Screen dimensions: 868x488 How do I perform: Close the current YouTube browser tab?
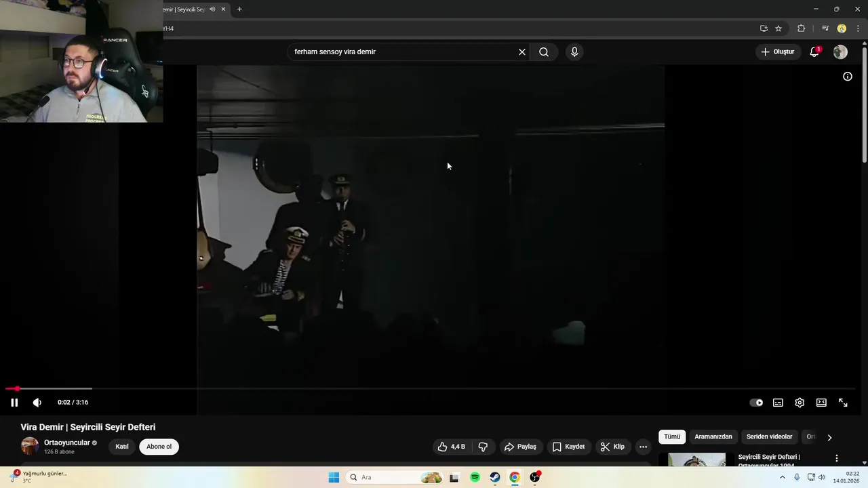click(223, 9)
